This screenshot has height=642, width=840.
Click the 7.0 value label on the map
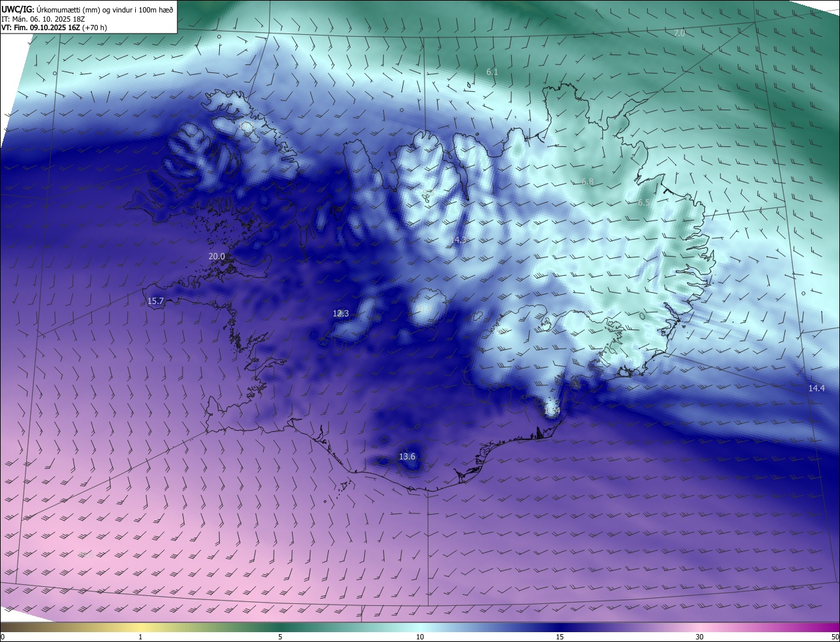(x=679, y=33)
